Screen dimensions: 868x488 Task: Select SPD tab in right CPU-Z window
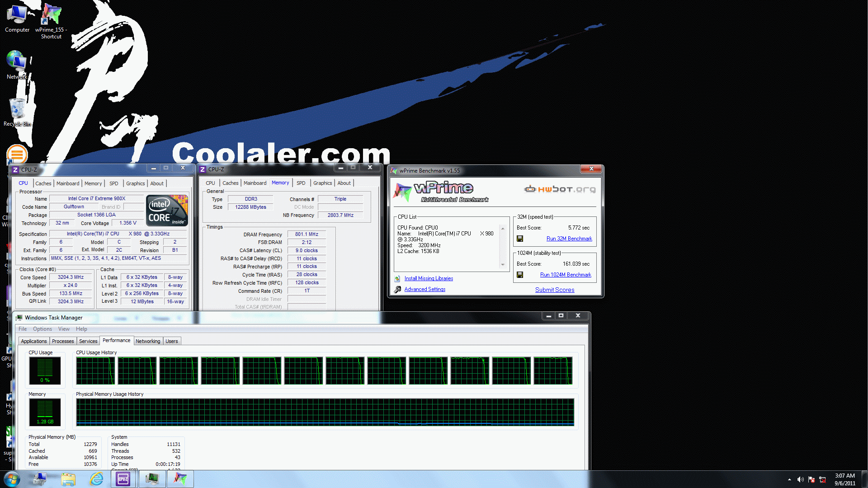[301, 183]
